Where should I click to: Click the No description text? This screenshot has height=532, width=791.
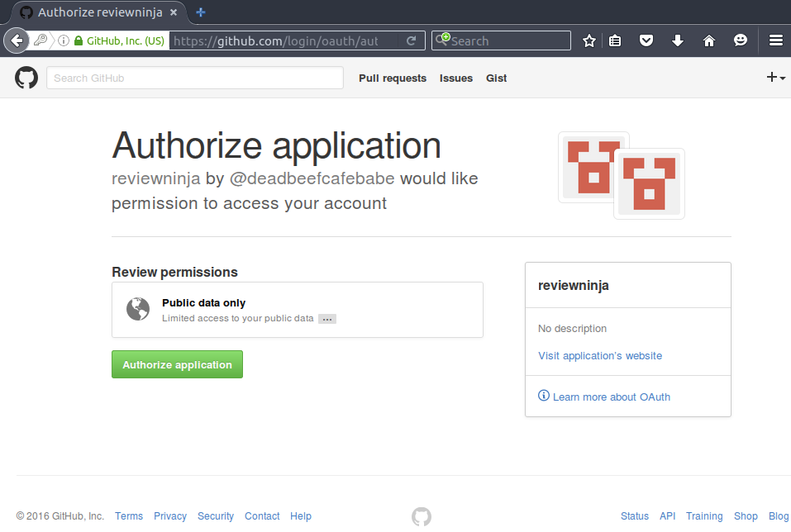coord(572,328)
